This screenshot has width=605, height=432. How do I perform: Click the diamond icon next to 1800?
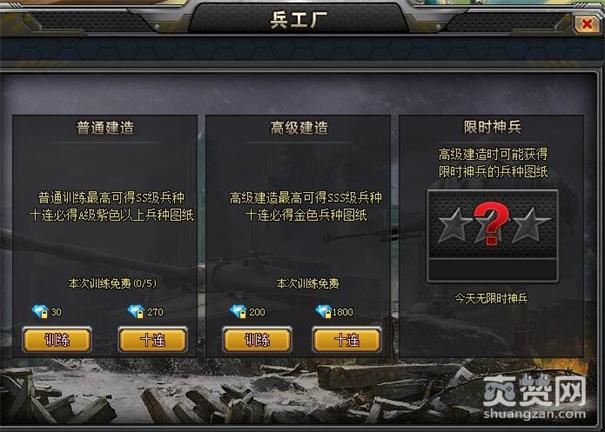324,311
